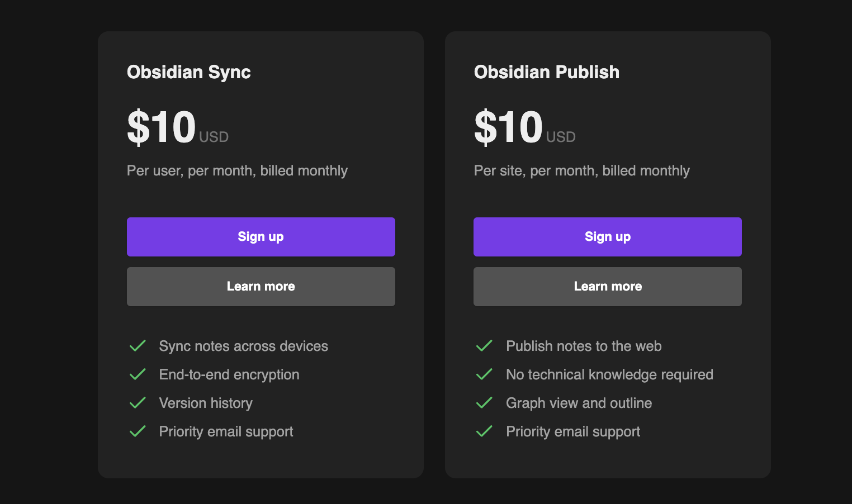
Task: Click the Version history checkmark icon
Action: pyautogui.click(x=138, y=403)
